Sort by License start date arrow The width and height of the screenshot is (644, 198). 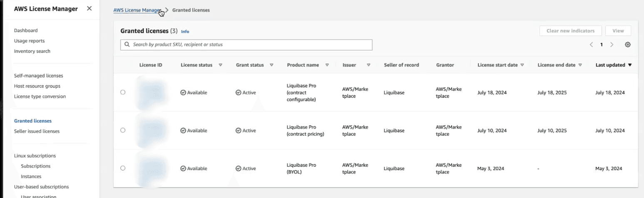522,65
